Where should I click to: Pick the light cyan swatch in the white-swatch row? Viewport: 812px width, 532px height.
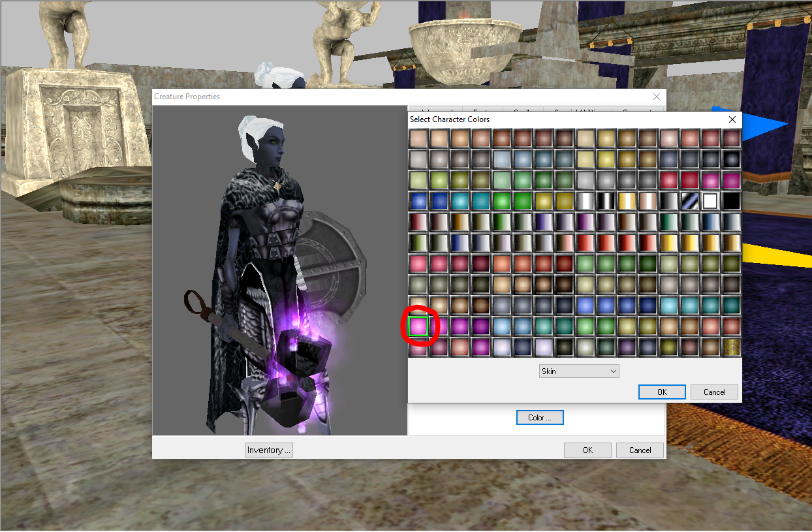460,200
